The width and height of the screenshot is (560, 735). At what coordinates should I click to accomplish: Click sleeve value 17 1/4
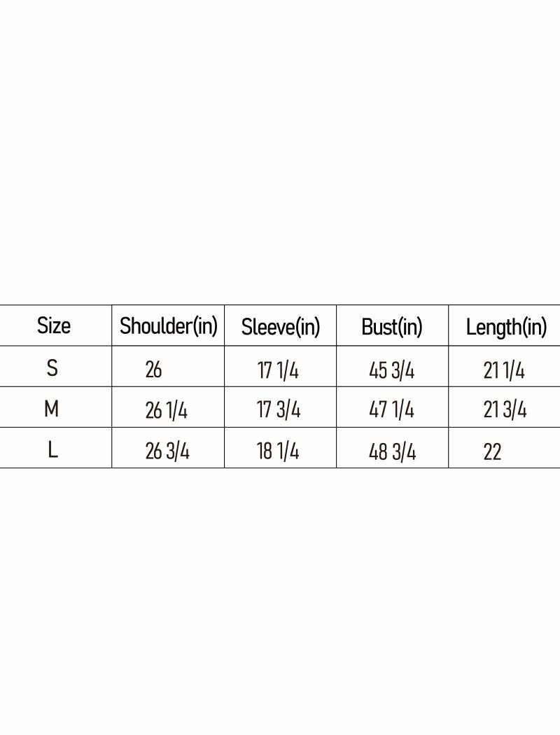(278, 370)
